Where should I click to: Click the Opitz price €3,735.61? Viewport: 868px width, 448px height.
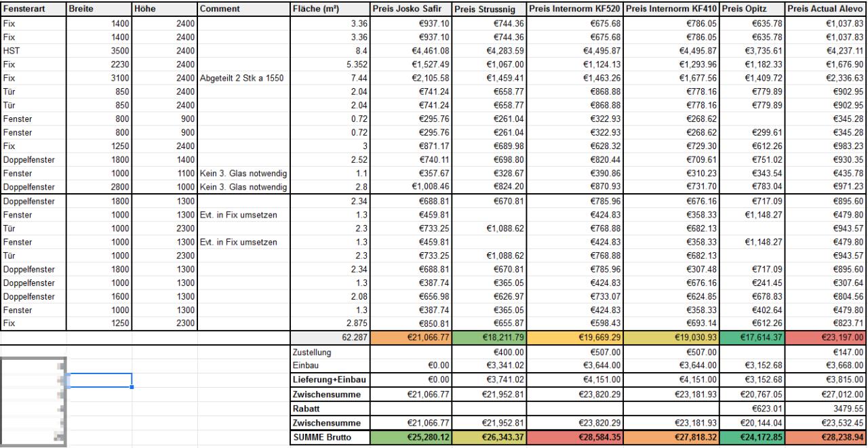pos(753,49)
